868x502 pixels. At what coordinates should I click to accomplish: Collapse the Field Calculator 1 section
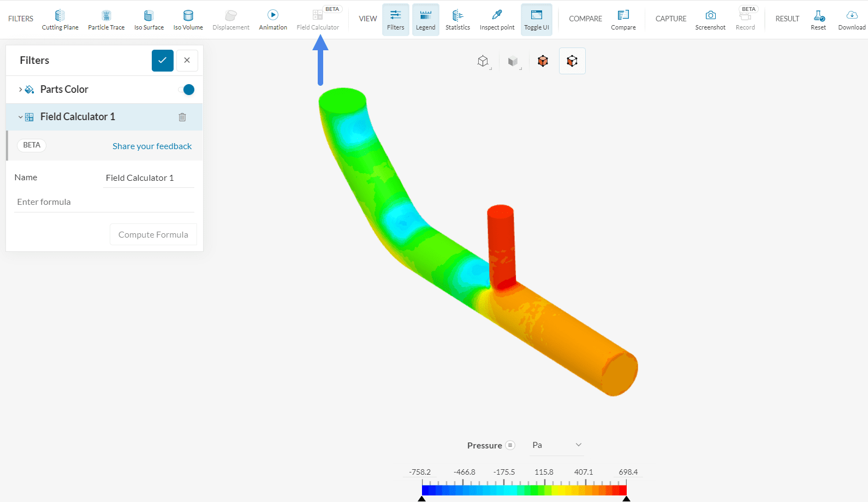pos(21,117)
